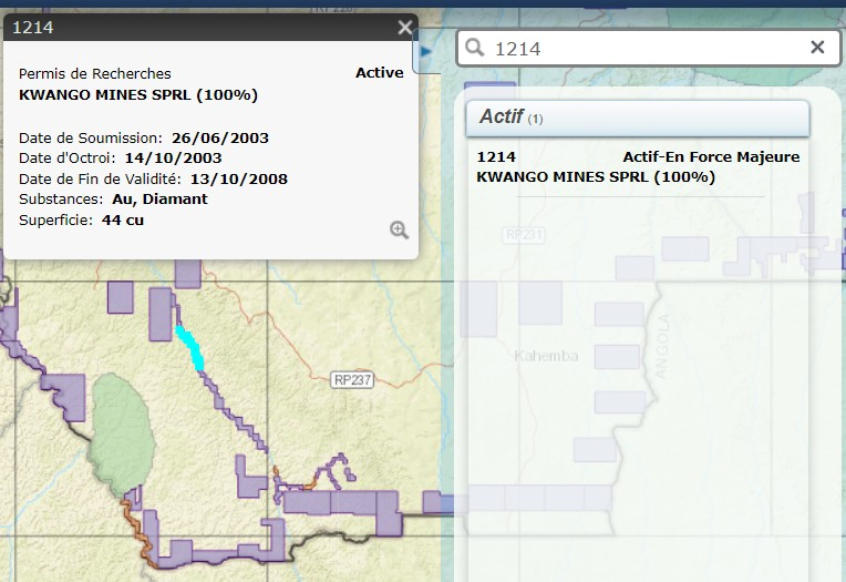Click the search magnifying glass icon
Viewport: 846px width, 582px height.
click(x=475, y=48)
